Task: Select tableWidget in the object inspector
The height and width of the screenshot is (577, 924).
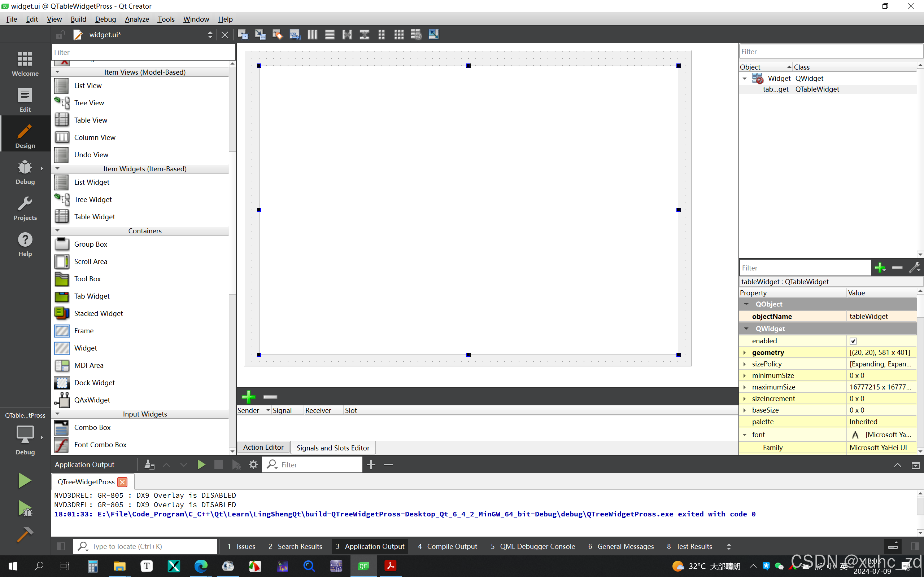Action: click(x=775, y=89)
